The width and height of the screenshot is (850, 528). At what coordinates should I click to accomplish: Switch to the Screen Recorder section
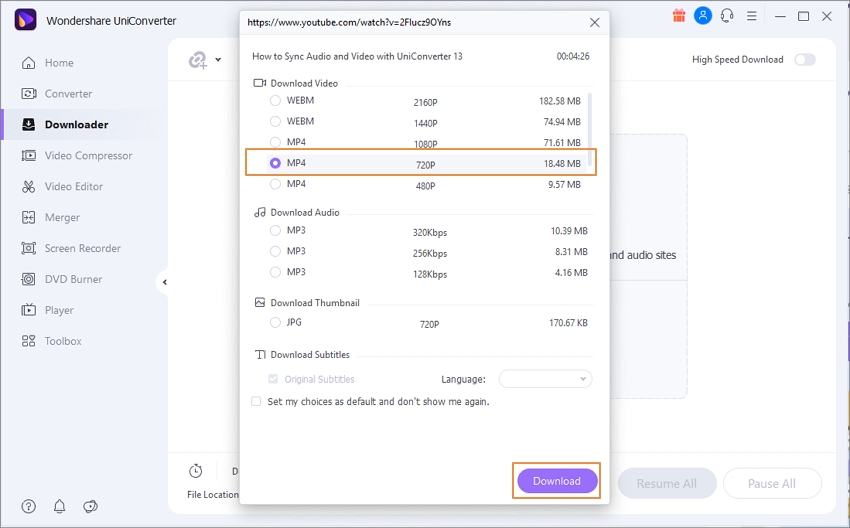[x=82, y=249]
